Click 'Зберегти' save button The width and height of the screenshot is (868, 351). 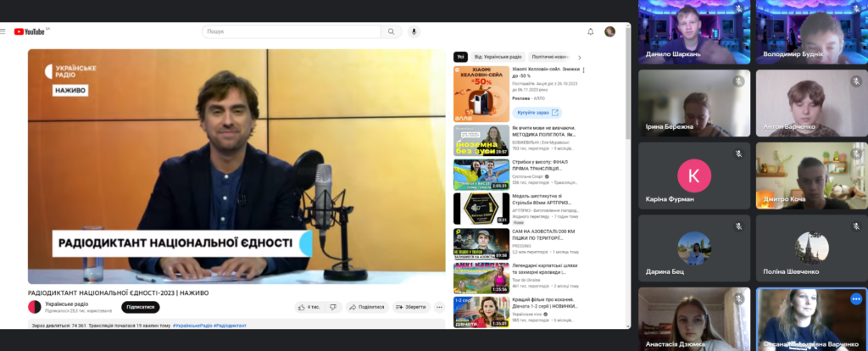point(411,307)
